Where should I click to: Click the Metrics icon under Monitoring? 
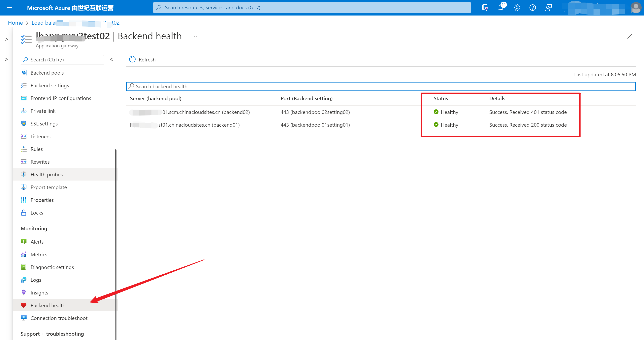tap(23, 254)
